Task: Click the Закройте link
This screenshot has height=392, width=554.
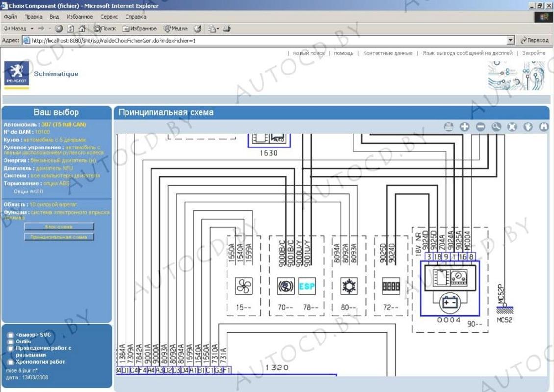Action: (x=533, y=53)
